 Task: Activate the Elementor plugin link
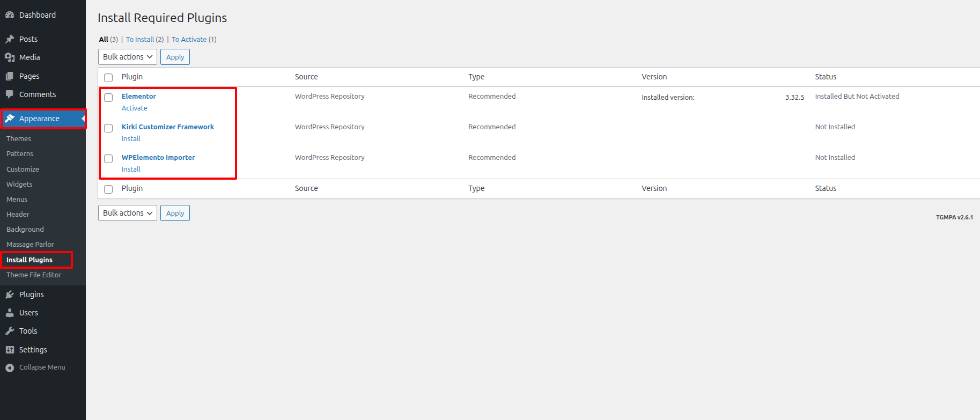tap(134, 108)
